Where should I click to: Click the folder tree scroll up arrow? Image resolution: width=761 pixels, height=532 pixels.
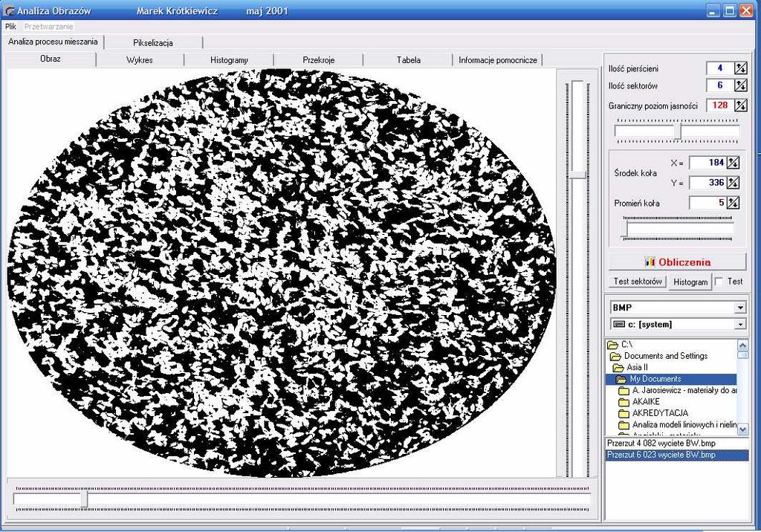tap(742, 345)
